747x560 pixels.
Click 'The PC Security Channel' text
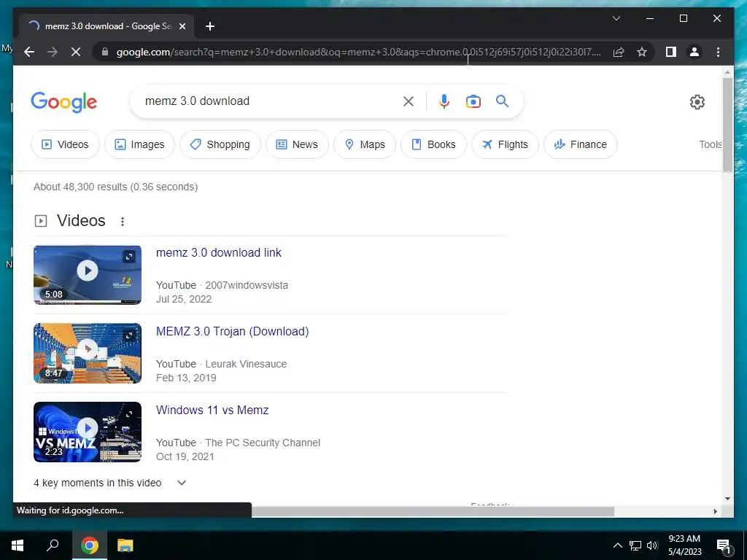[x=263, y=443]
